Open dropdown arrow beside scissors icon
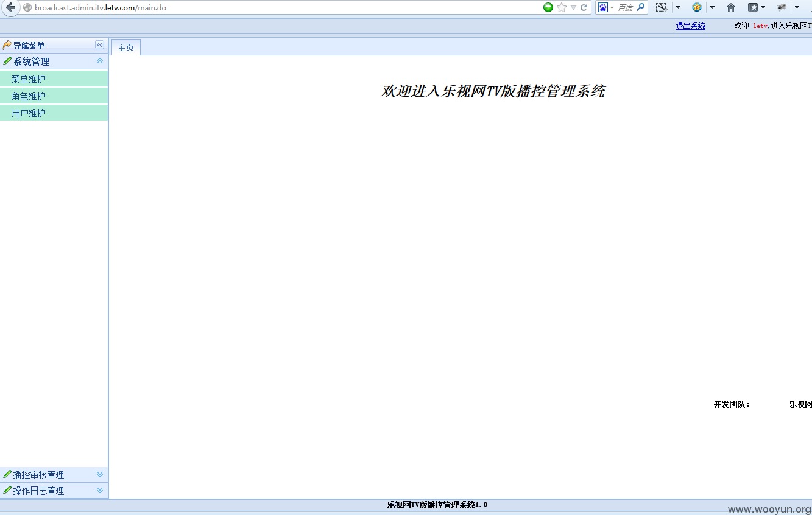Viewport: 812px width, 515px height. pyautogui.click(x=679, y=7)
